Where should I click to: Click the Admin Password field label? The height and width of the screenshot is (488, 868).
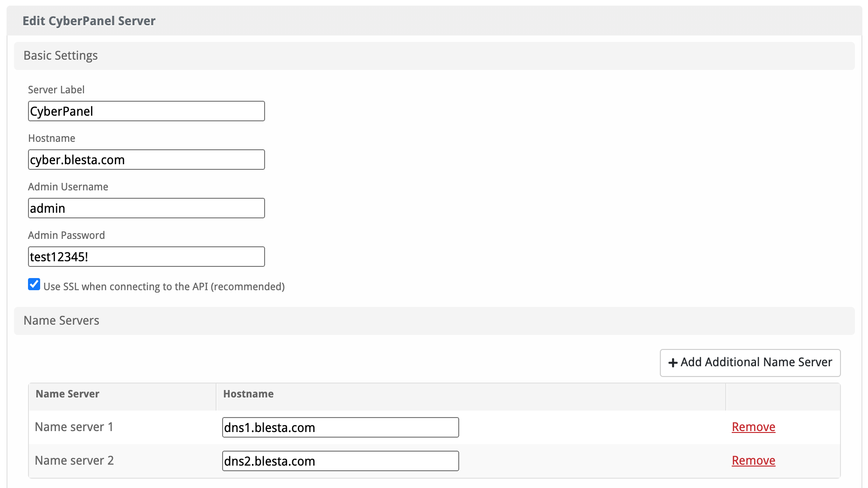coord(66,235)
